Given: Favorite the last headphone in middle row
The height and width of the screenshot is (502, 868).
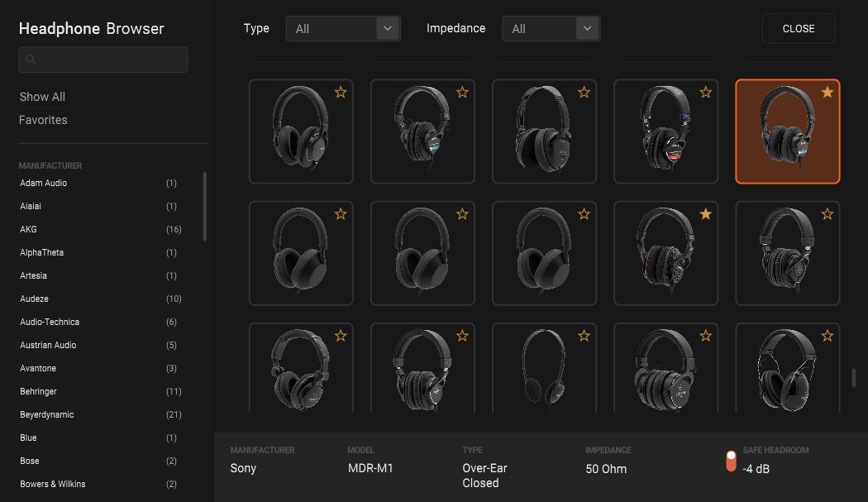Looking at the screenshot, I should [827, 214].
